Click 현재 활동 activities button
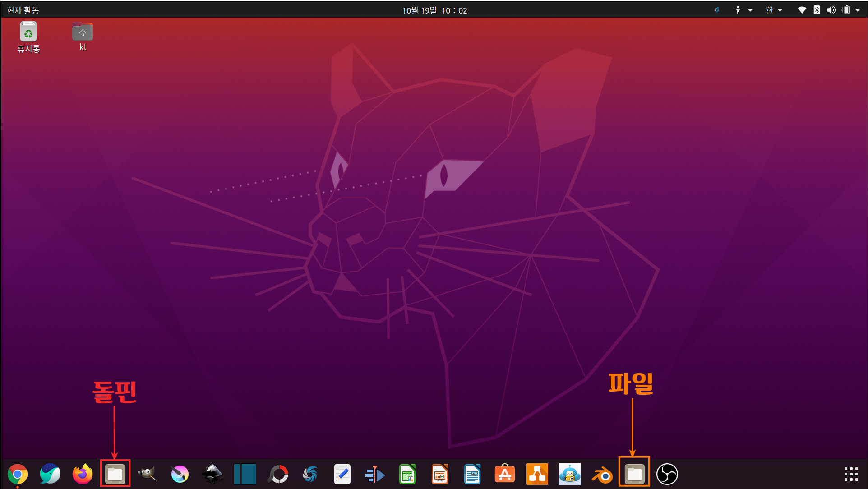The height and width of the screenshot is (489, 868). click(23, 10)
